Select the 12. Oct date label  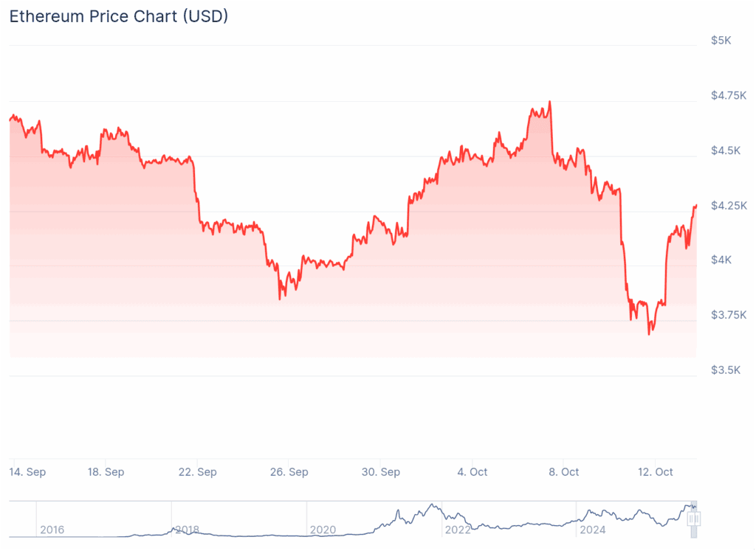655,472
